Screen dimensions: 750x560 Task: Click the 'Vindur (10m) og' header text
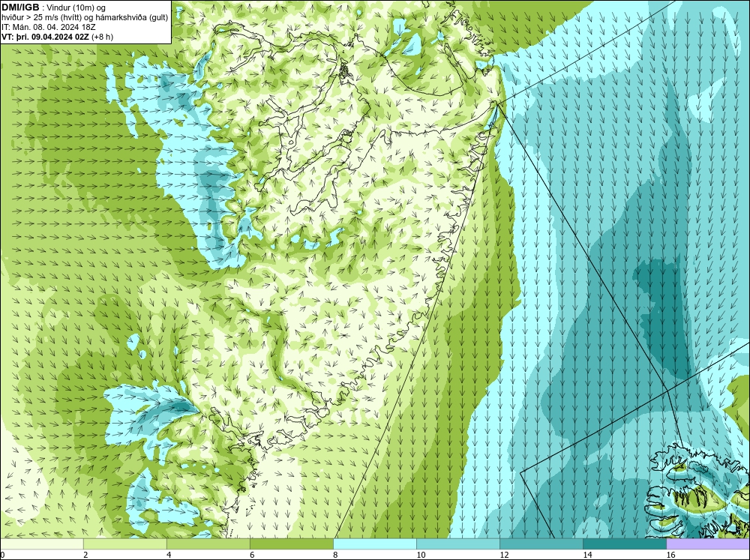[x=77, y=7]
